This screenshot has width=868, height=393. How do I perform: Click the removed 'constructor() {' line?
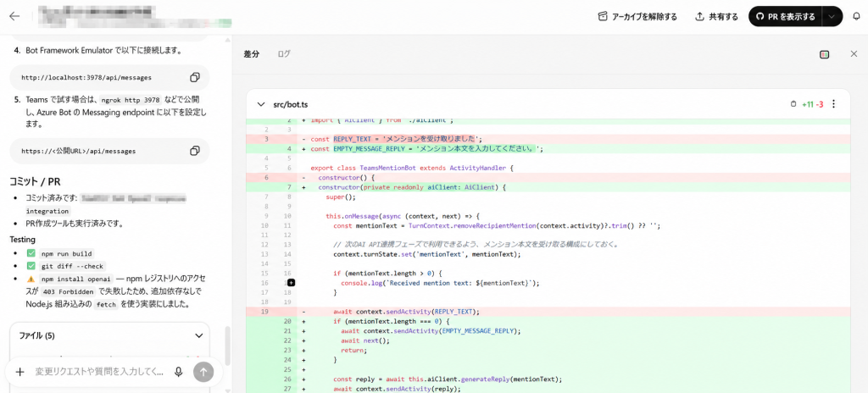(548, 178)
